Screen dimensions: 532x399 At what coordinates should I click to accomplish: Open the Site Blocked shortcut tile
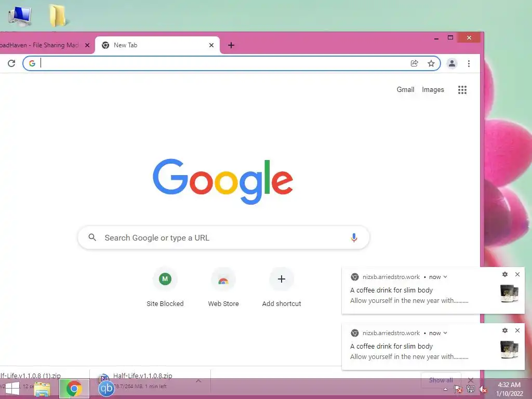[x=165, y=288]
